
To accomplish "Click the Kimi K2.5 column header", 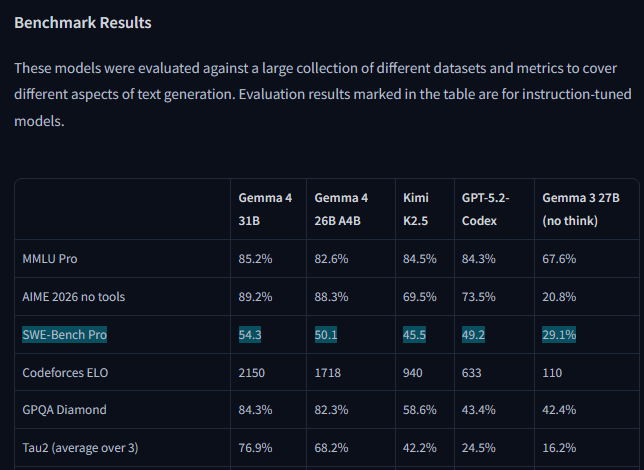I will click(x=416, y=209).
